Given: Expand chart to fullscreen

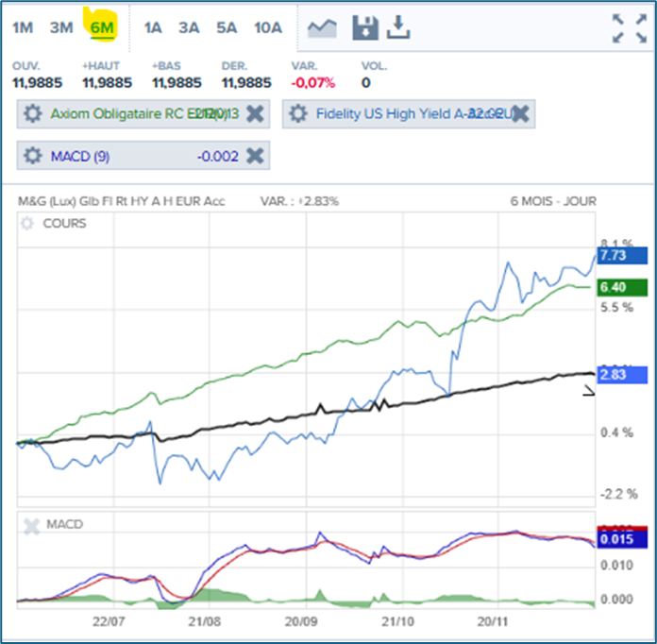Looking at the screenshot, I should point(629,28).
